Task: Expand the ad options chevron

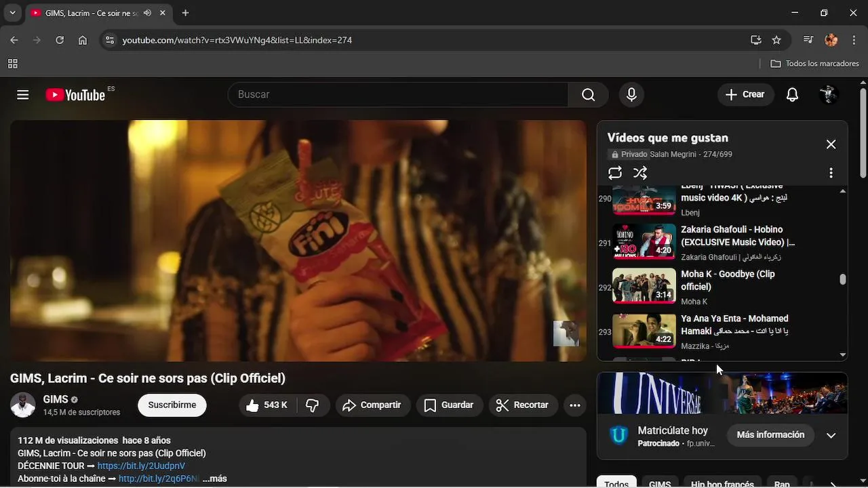Action: tap(831, 435)
